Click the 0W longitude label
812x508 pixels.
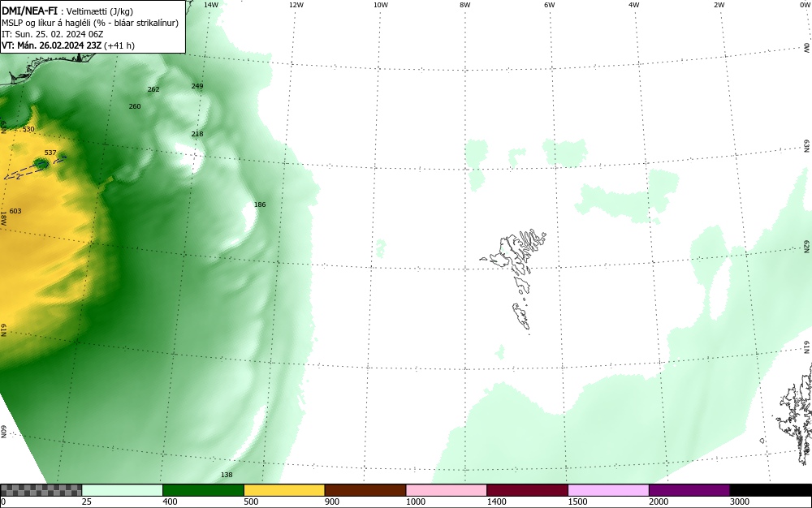pyautogui.click(x=805, y=5)
